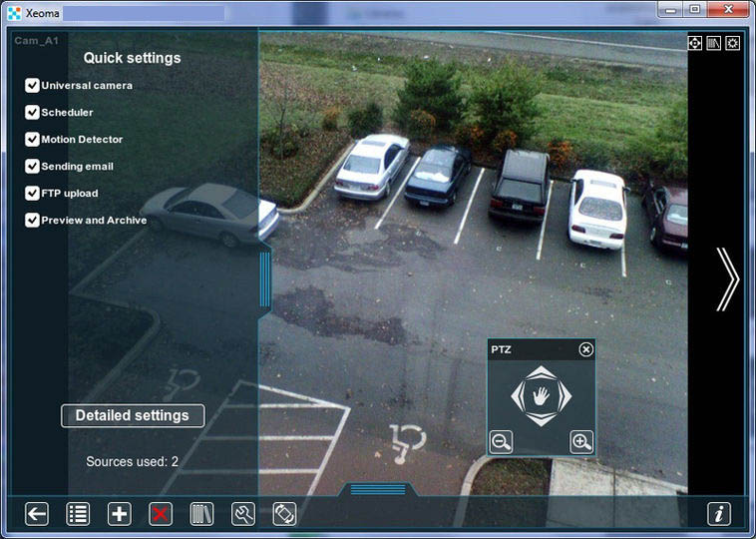Open camera settings gear icon at top right

732,43
